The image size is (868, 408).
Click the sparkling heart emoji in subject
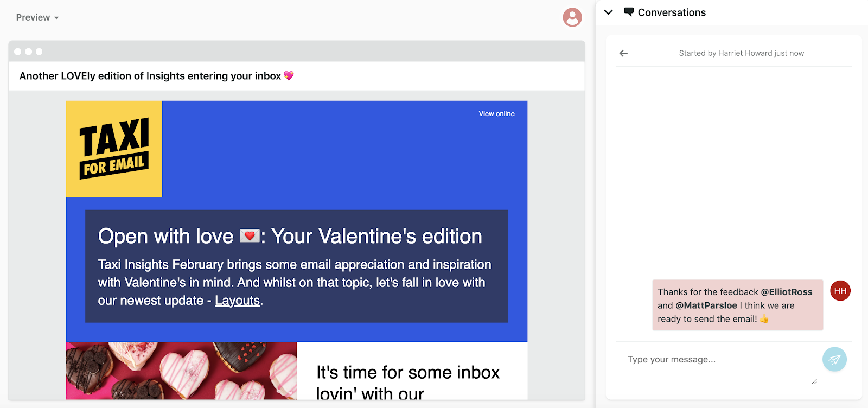click(289, 76)
